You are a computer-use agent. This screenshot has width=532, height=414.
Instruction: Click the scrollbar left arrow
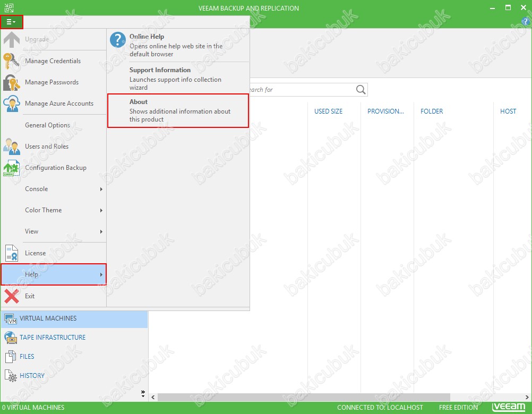(153, 397)
